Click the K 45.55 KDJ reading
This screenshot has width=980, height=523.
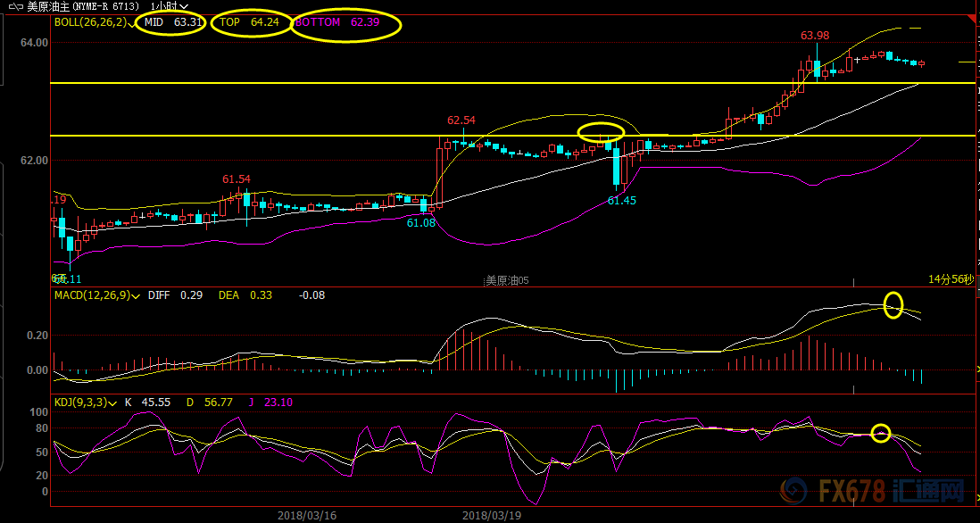pos(147,403)
